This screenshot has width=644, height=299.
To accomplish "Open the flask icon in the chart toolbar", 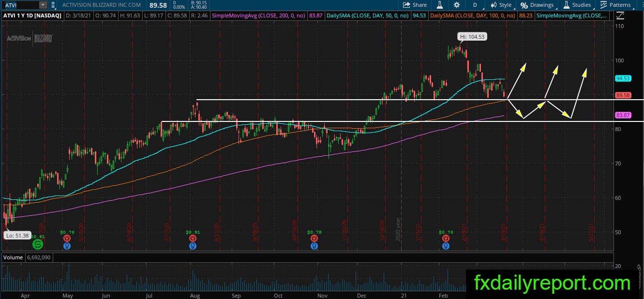I will (440, 5).
